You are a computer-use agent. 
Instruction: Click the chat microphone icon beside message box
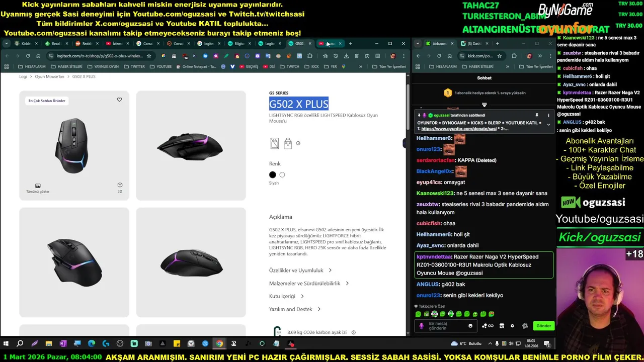(x=422, y=326)
